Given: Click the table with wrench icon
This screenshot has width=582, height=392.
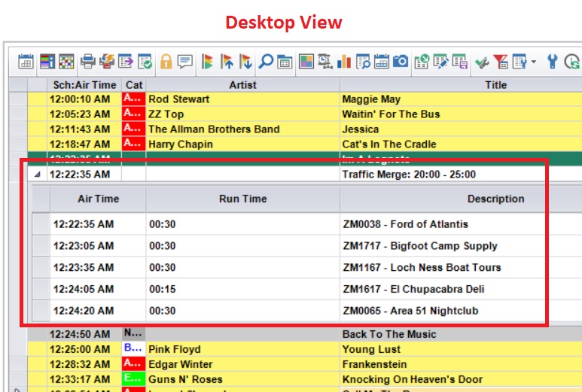Looking at the screenshot, I should 520,62.
